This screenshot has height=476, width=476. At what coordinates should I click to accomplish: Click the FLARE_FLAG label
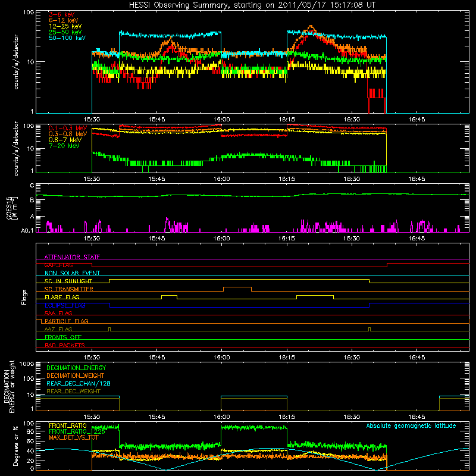(x=62, y=297)
